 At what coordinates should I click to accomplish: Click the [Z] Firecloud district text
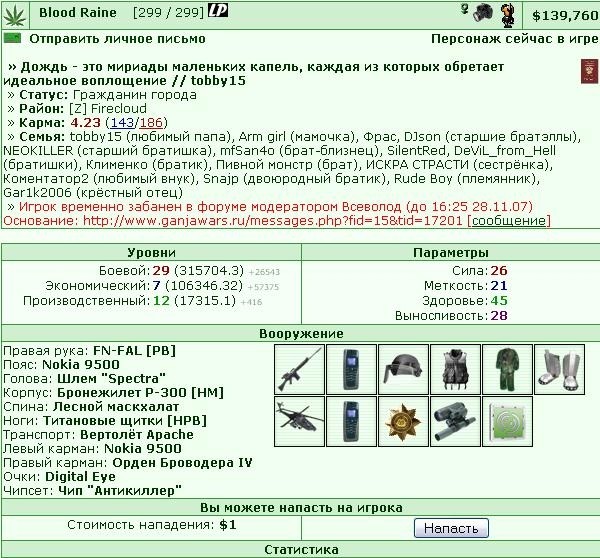(x=108, y=109)
